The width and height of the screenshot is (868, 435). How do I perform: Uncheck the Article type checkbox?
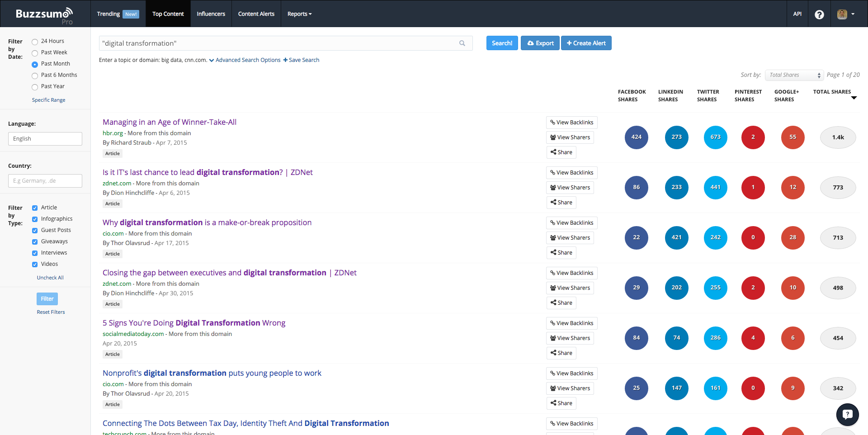pos(35,208)
